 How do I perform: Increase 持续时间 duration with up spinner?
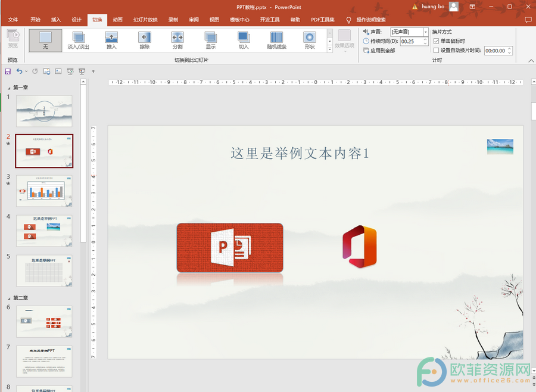(425, 39)
